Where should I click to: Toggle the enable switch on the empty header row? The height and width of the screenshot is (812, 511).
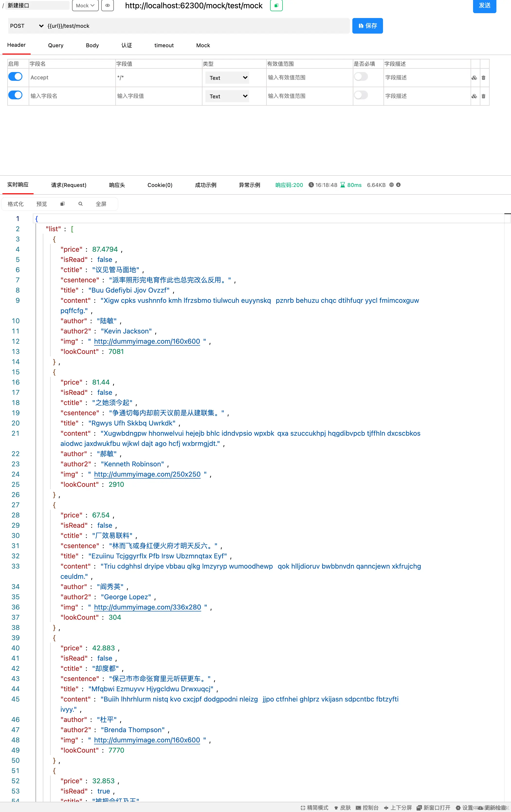coord(15,95)
